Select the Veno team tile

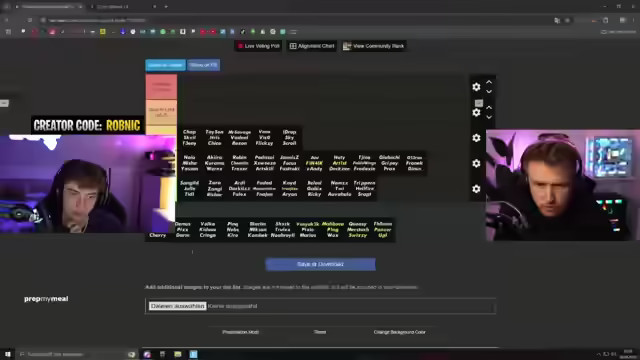tap(264, 138)
